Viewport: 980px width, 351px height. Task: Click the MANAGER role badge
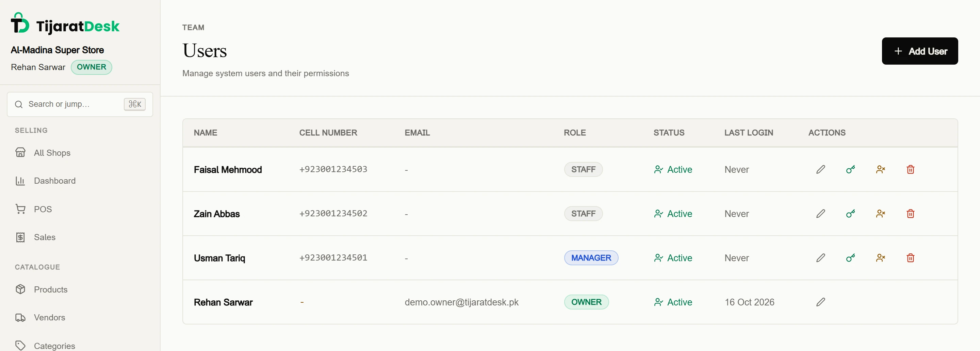pyautogui.click(x=591, y=257)
